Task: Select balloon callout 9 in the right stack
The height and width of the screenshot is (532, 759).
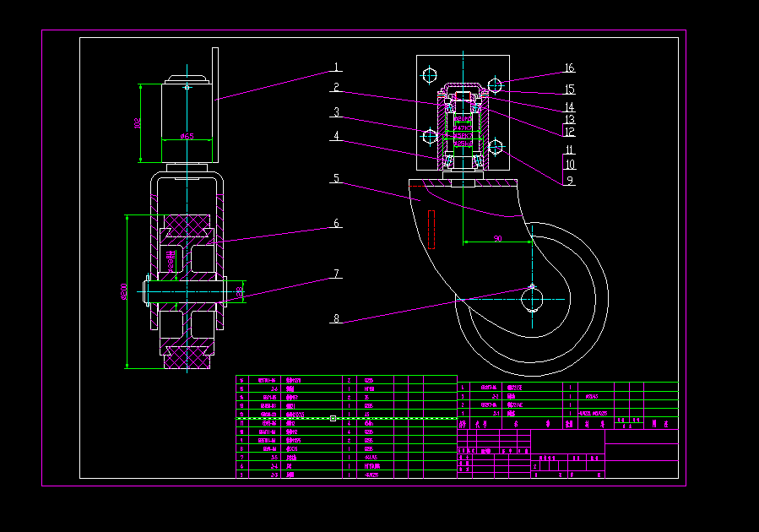Action: pos(568,178)
